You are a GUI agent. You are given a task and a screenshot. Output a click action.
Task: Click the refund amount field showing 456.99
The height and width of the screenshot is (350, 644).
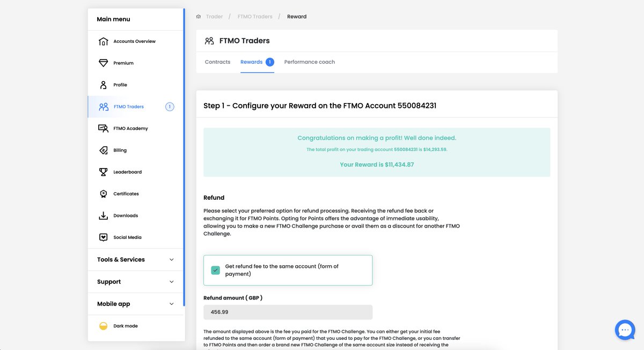point(288,312)
